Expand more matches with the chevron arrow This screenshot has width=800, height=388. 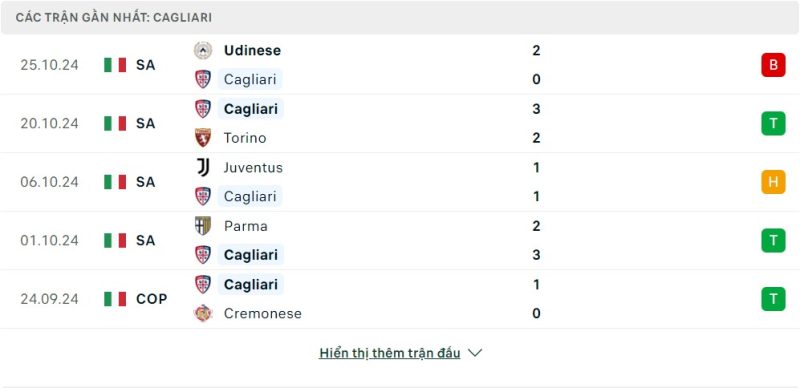(475, 353)
